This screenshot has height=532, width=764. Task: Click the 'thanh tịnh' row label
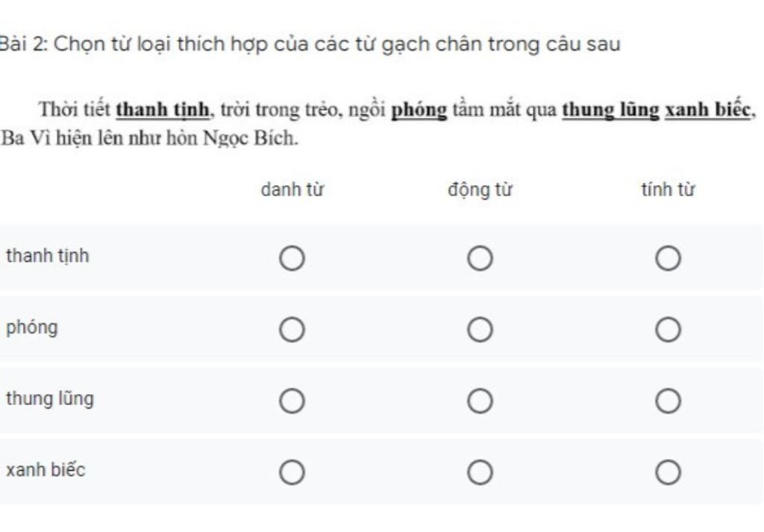point(47,256)
